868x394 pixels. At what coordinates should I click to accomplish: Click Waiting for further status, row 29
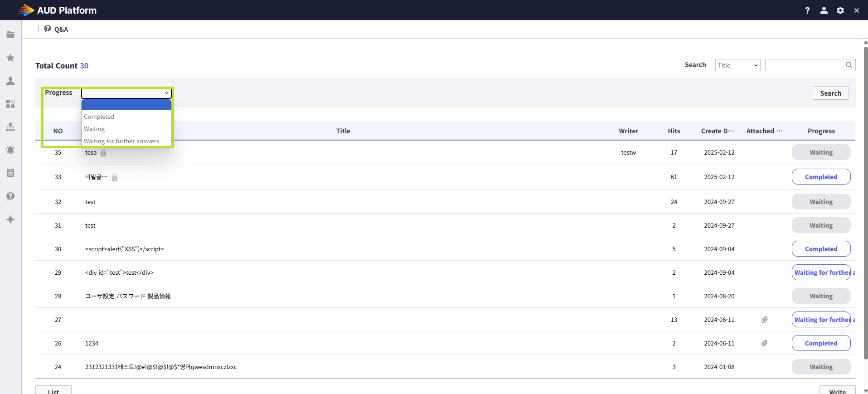click(821, 272)
